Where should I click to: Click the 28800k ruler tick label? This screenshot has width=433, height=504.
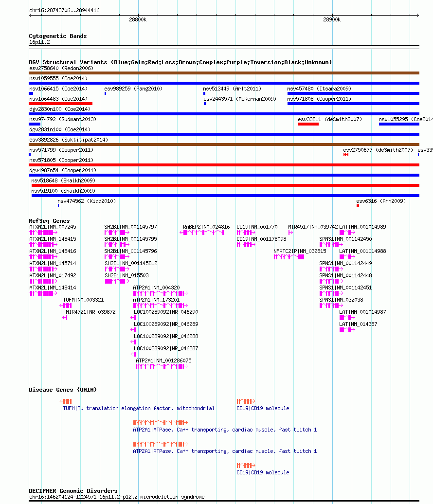point(138,19)
